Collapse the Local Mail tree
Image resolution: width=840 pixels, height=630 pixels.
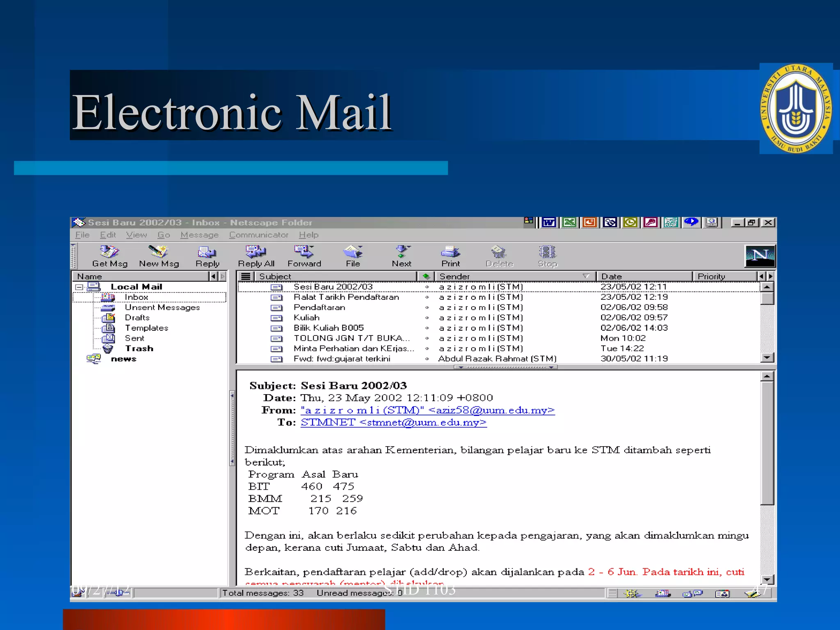click(80, 287)
